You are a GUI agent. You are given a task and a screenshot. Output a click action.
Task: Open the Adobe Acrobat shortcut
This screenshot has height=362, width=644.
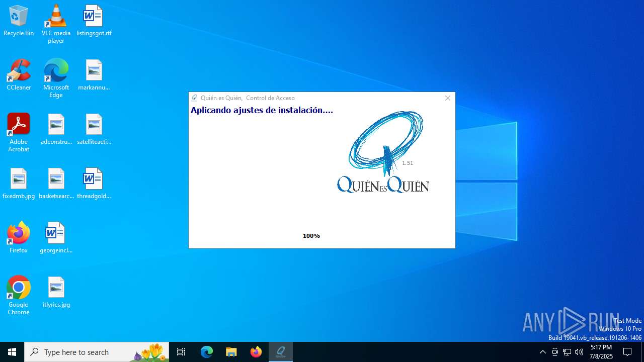[19, 133]
